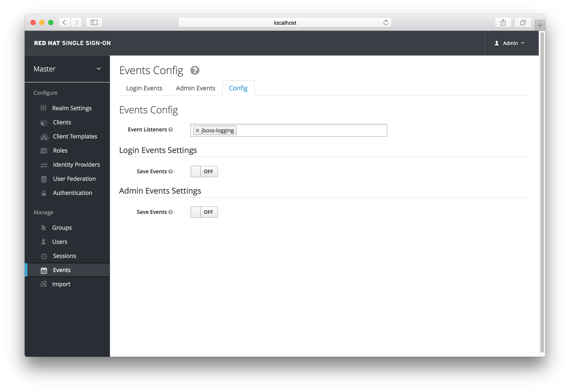Switch to the Admin Events tab

click(x=196, y=88)
